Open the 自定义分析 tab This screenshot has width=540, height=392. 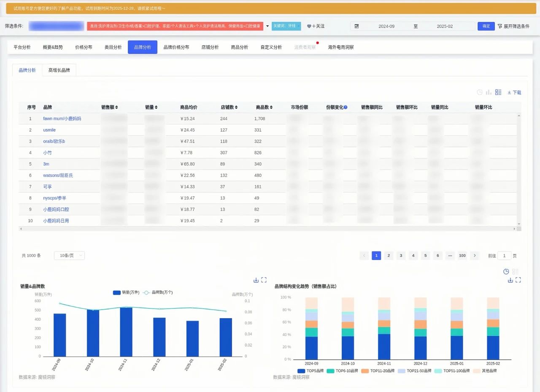pos(271,47)
